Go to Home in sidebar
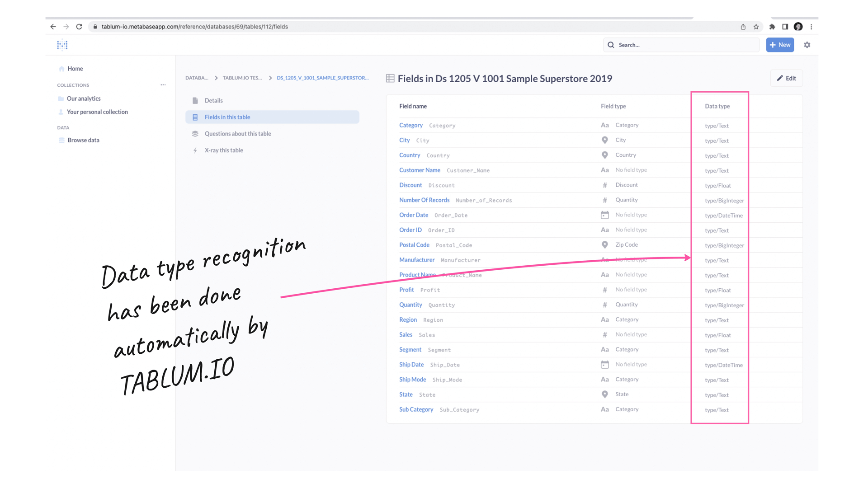This screenshot has height=488, width=868. pyautogui.click(x=75, y=69)
